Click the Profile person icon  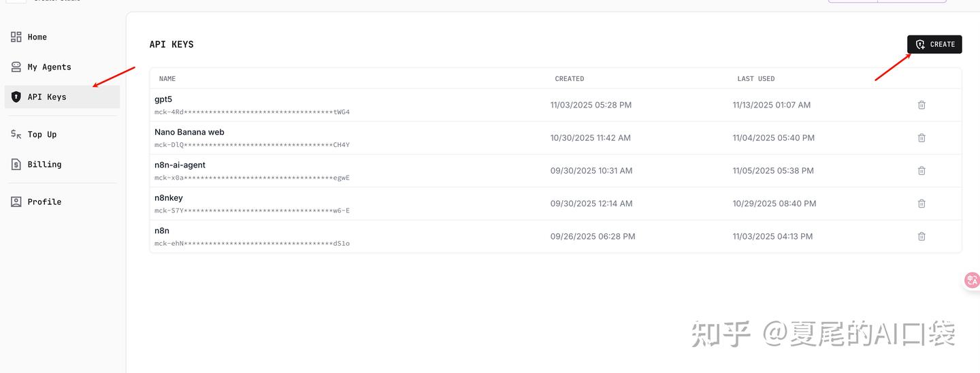(16, 201)
